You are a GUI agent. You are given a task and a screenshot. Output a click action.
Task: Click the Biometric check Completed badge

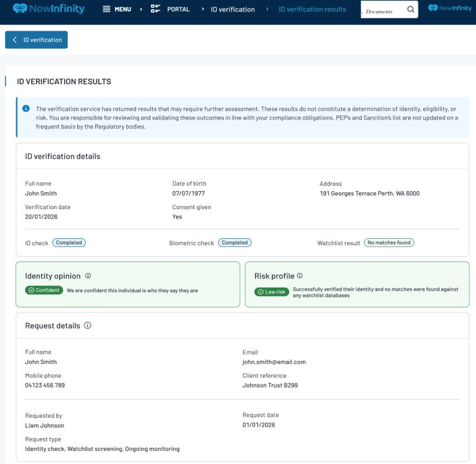click(x=234, y=243)
